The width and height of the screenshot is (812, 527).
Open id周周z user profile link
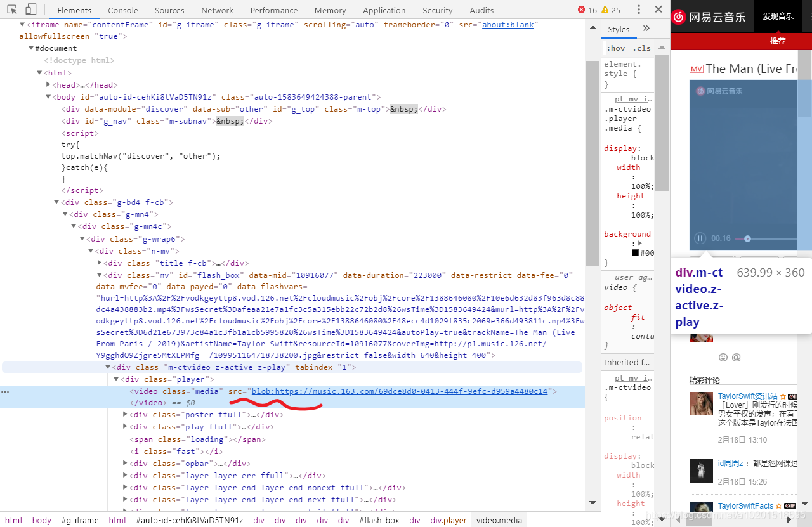(x=731, y=464)
